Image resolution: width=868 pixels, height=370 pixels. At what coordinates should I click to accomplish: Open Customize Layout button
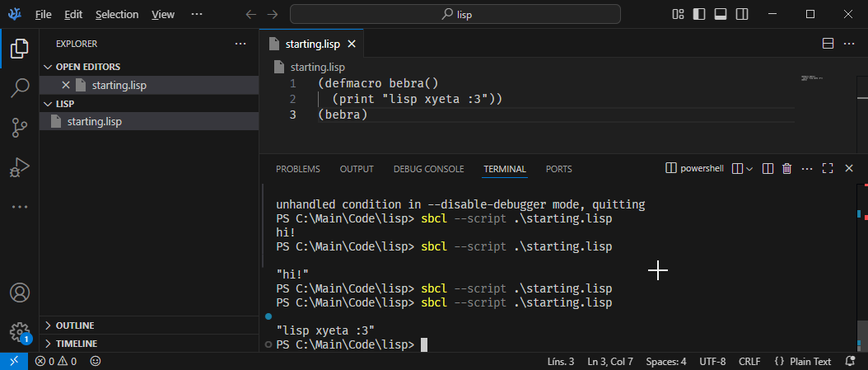click(679, 14)
